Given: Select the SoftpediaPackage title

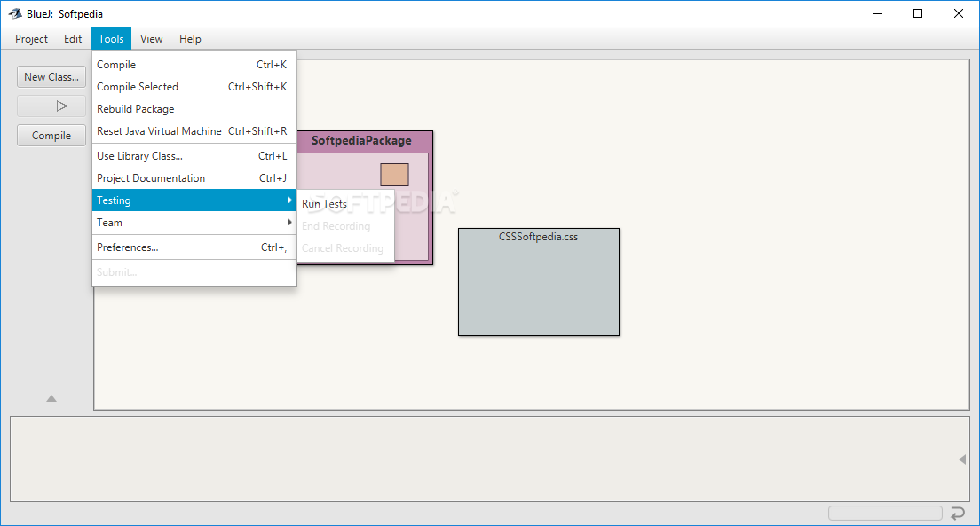Looking at the screenshot, I should click(x=361, y=140).
